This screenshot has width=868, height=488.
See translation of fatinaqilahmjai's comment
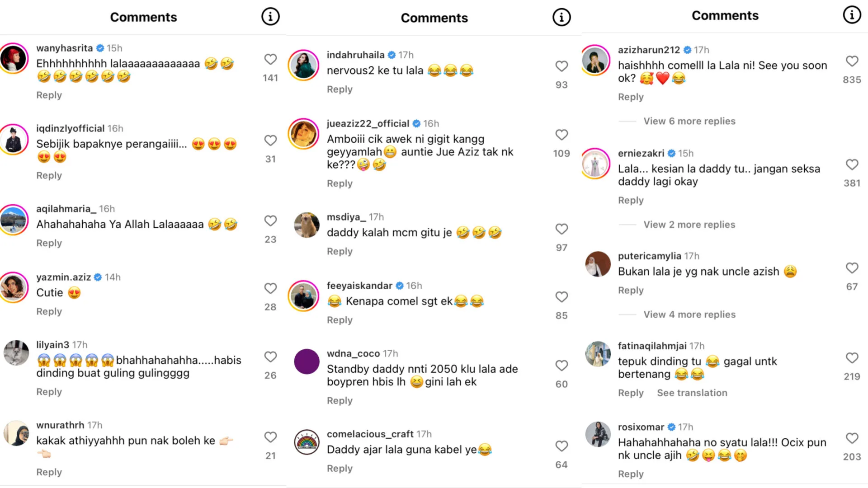pos(692,393)
